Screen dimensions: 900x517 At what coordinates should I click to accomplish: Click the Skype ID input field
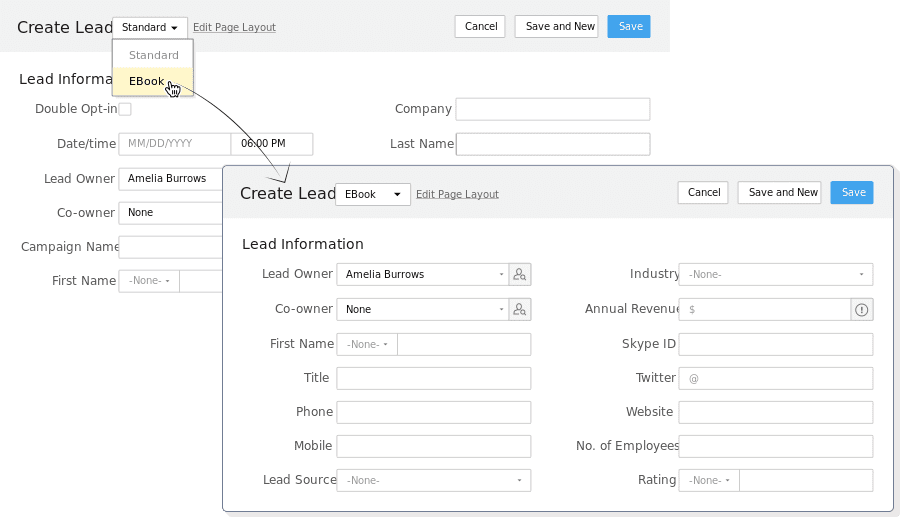click(776, 344)
